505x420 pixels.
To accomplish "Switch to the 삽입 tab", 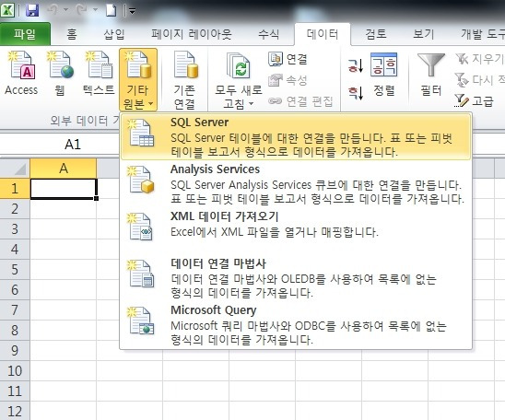I will pos(114,34).
